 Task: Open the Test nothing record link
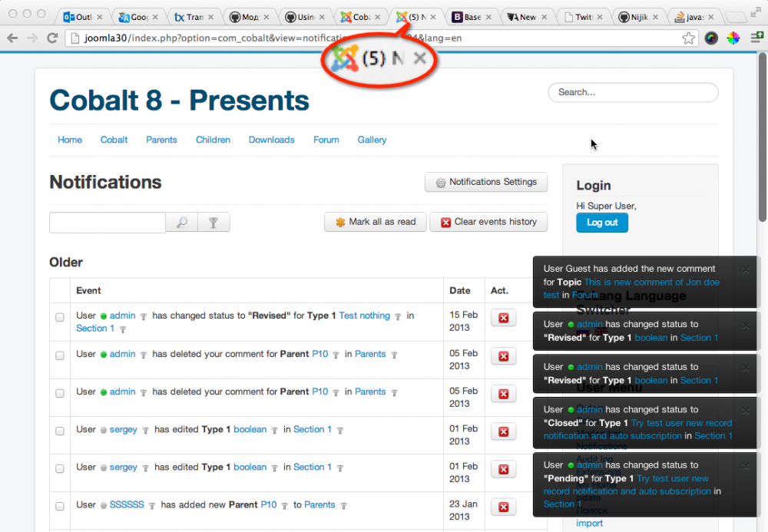tap(364, 316)
